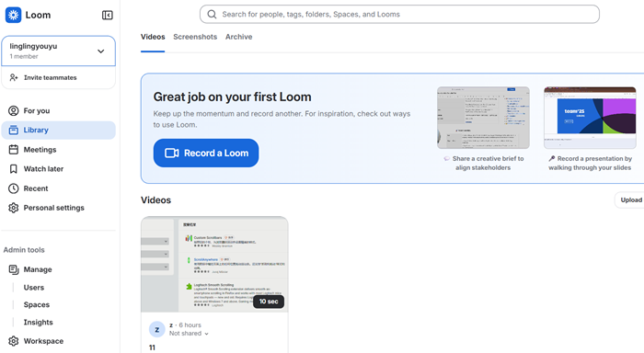Click the Recent clock icon

click(x=14, y=188)
